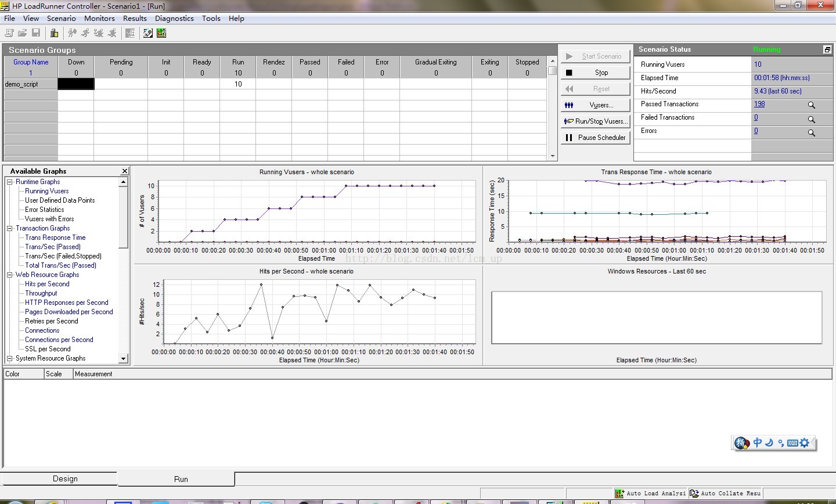The image size is (836, 504).
Task: Open the Virtual User Generator toolbar icon
Action: tap(148, 33)
